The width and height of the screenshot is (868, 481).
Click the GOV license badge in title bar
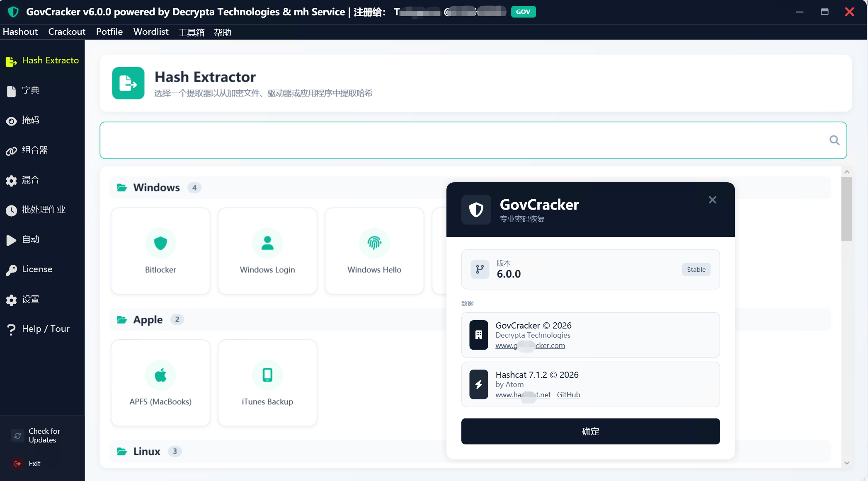[x=523, y=12]
